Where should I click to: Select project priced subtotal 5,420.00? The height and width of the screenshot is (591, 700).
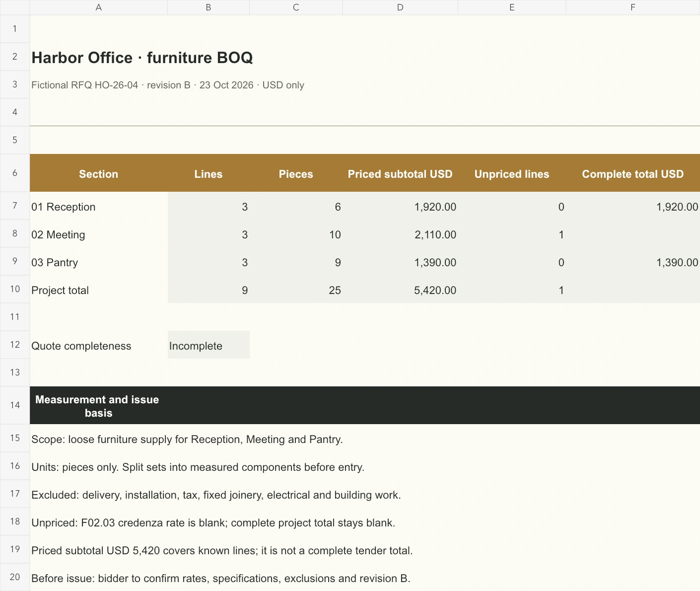pyautogui.click(x=400, y=289)
